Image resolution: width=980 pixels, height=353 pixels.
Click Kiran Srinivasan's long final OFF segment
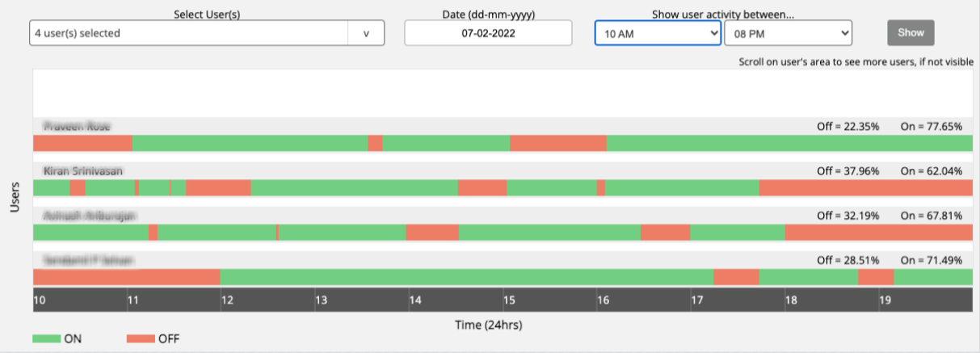point(866,187)
